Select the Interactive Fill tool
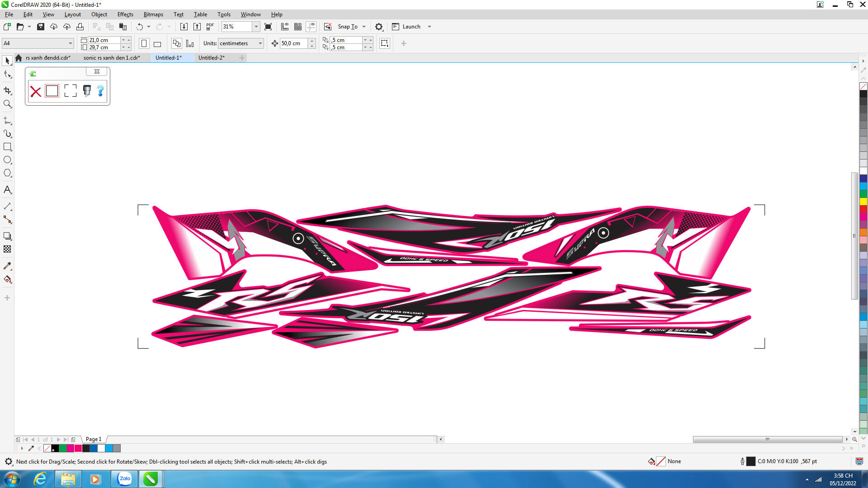The image size is (868, 488). tap(7, 279)
